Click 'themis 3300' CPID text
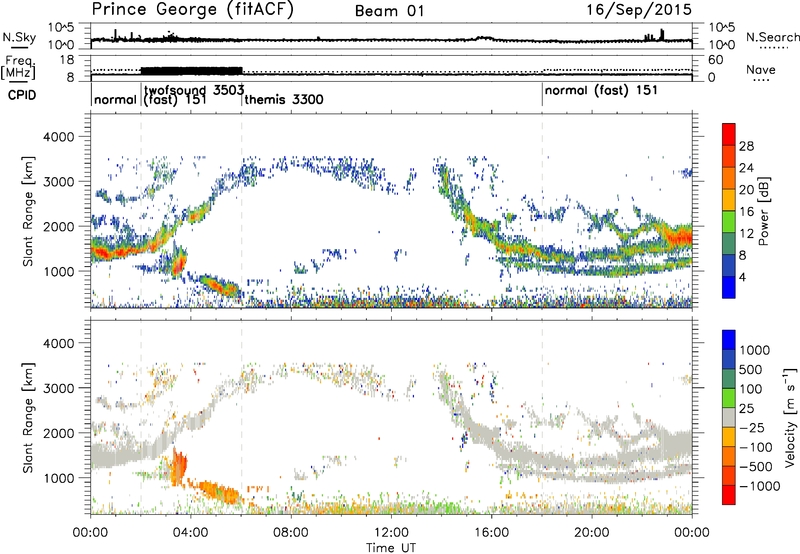The width and height of the screenshot is (800, 554). coord(284,99)
